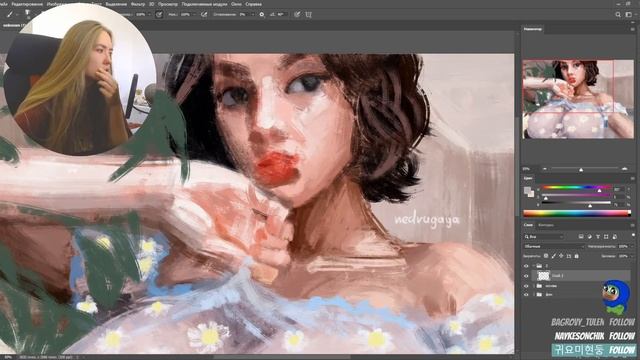Click the saturation slider in Color panel
Image resolution: width=640 pixels, height=360 pixels.
point(576,196)
